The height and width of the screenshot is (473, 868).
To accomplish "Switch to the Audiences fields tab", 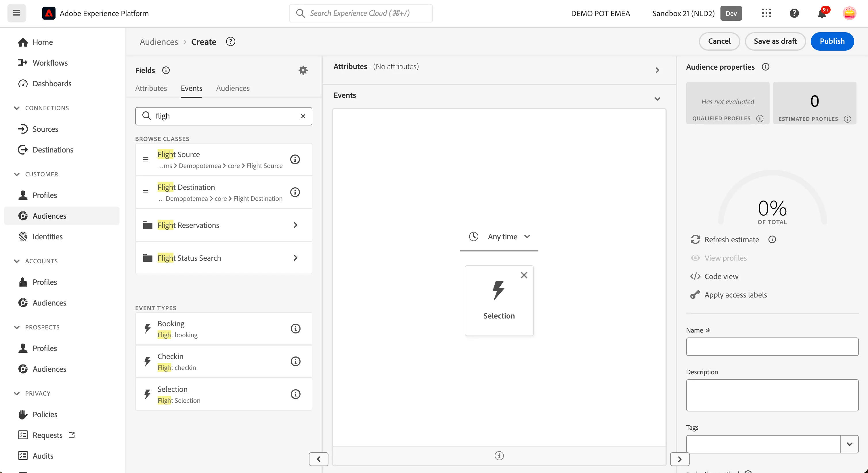I will 233,88.
